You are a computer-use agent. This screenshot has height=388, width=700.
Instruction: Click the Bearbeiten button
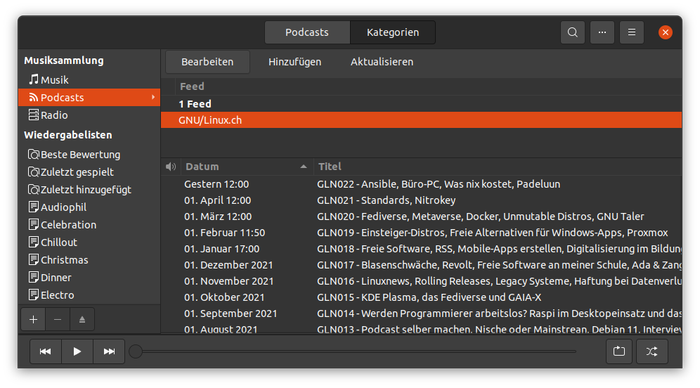click(x=208, y=62)
